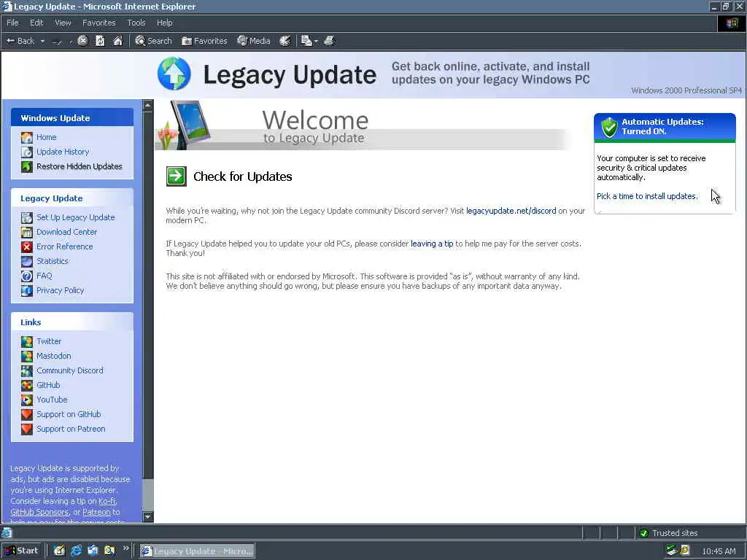Click the Back toolbar button

tap(20, 41)
